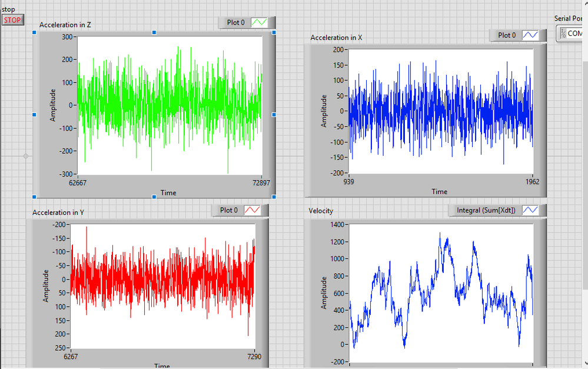Click the red STOP button
The height and width of the screenshot is (369, 588).
click(12, 20)
